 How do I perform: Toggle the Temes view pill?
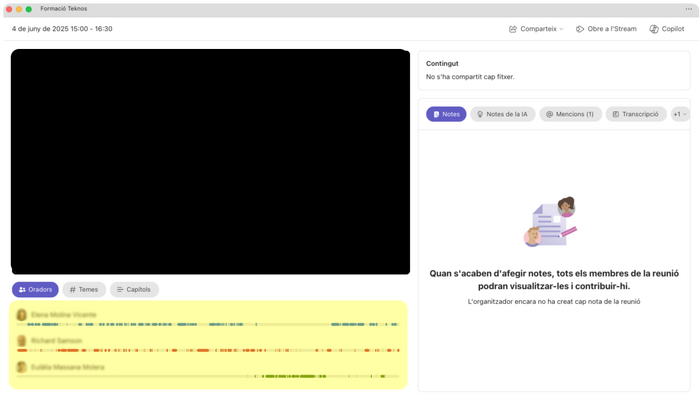84,290
